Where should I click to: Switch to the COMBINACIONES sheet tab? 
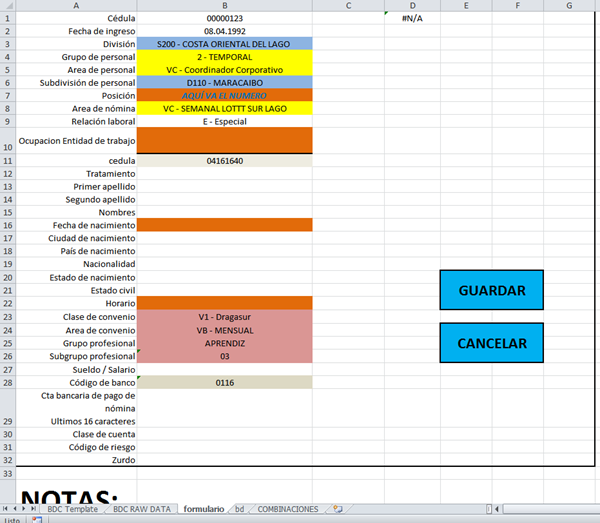coord(288,509)
